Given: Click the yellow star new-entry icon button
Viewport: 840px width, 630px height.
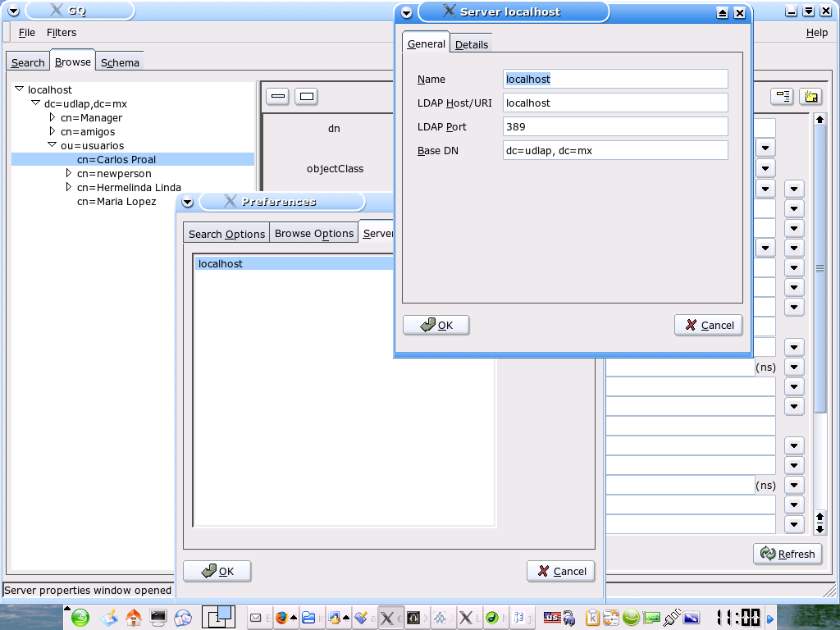Looking at the screenshot, I should [810, 97].
